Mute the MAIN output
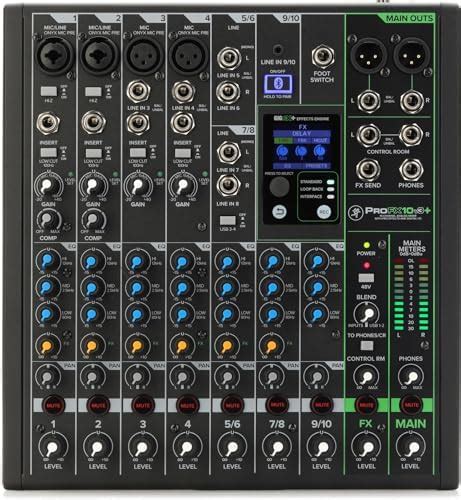Screen dimensions: 461x500 [411, 405]
